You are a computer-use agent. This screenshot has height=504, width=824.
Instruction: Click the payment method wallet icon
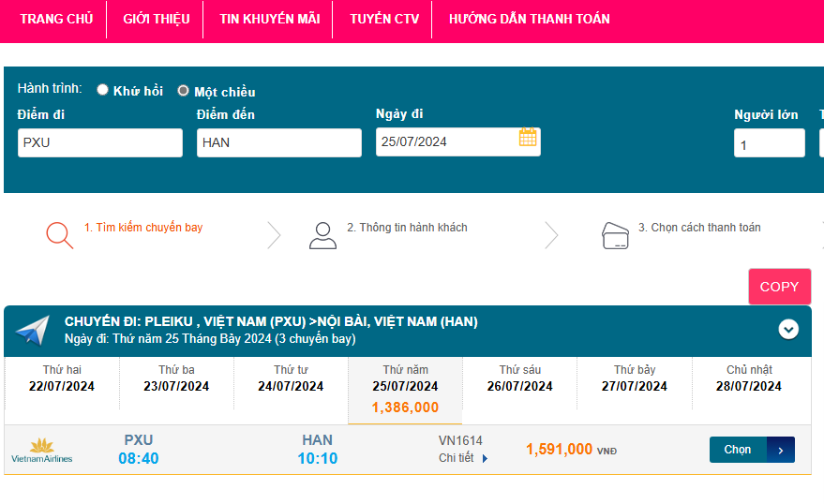tap(615, 235)
